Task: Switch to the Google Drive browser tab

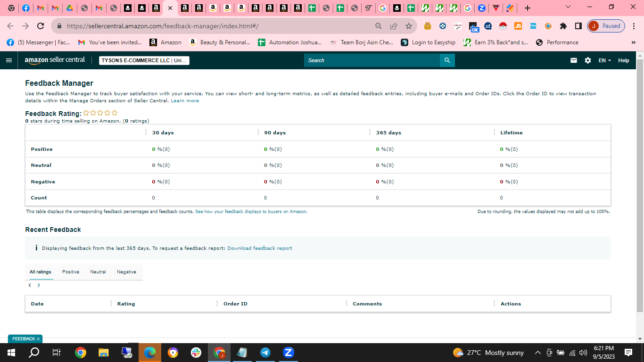Action: pos(69,8)
